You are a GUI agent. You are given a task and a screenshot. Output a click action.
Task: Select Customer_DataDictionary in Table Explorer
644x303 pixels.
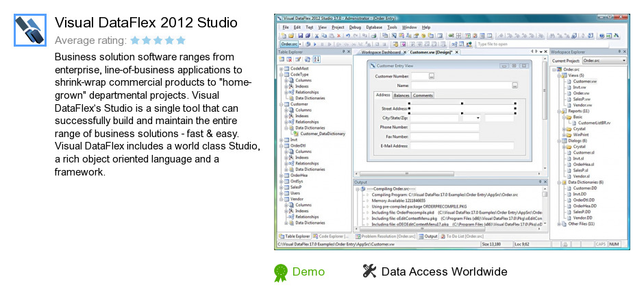coord(323,134)
